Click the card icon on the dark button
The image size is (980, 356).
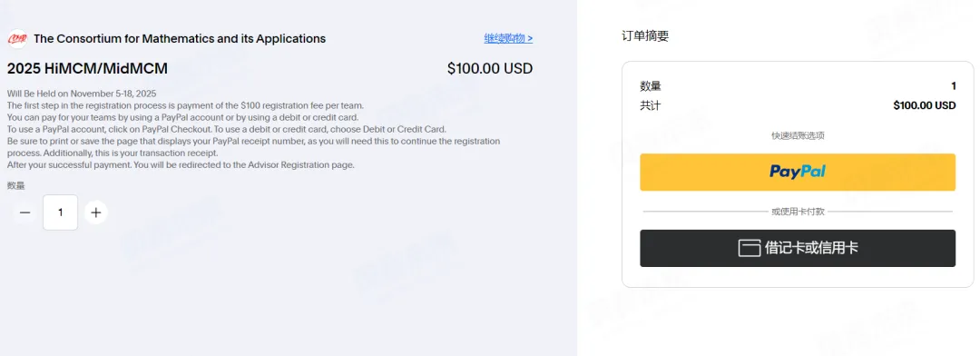coord(749,249)
